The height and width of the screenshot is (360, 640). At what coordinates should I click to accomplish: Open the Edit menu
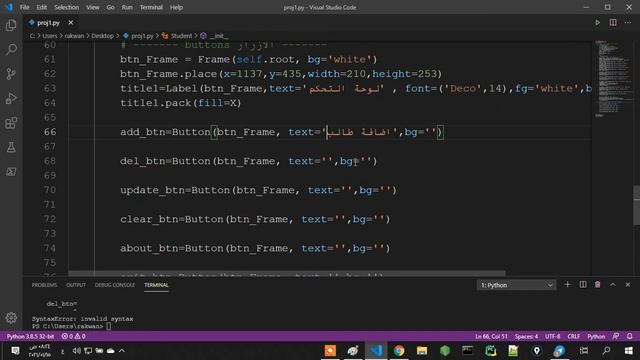[x=41, y=7]
